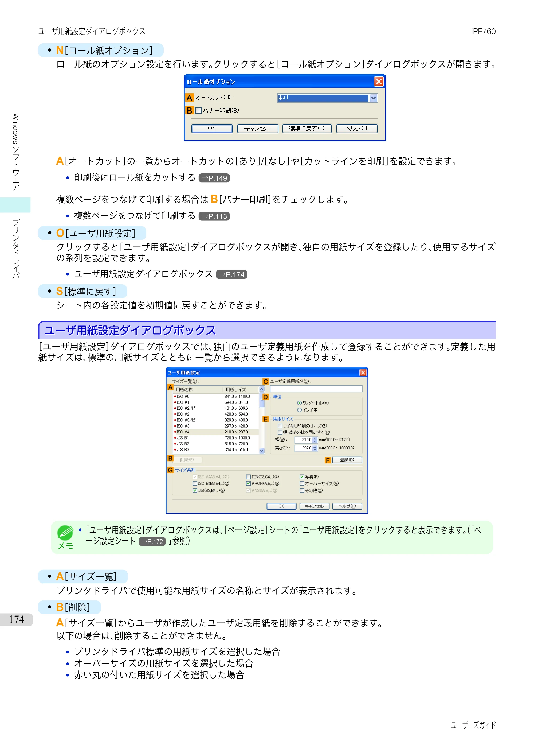Click キャンセル in the ユーザ用紙設定 dialog
This screenshot has width=534, height=756.
[x=314, y=506]
